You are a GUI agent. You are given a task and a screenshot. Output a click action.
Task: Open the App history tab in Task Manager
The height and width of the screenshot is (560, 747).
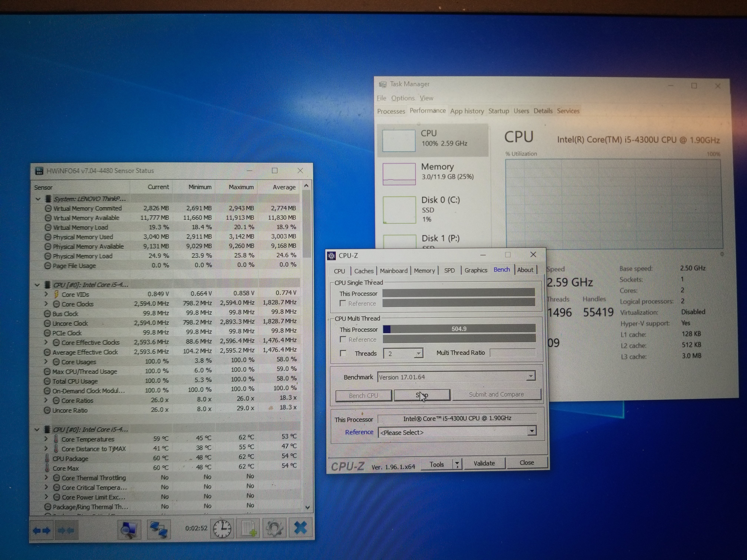[467, 111]
